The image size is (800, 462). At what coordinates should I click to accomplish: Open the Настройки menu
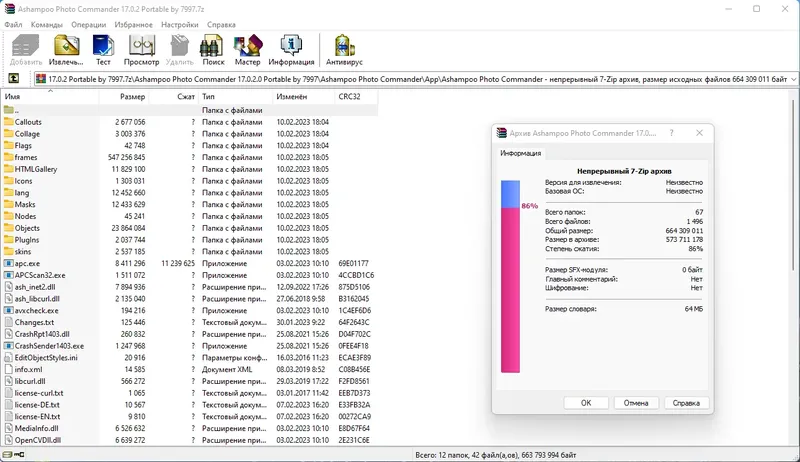180,24
